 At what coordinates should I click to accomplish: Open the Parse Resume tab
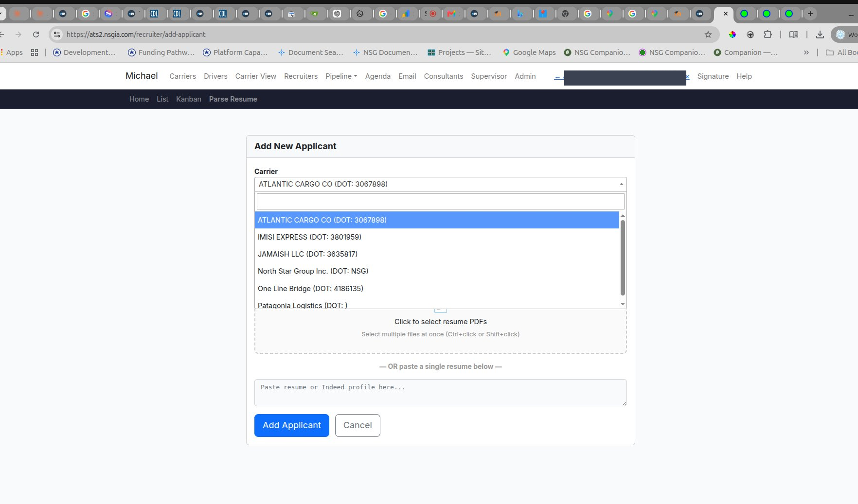pos(233,99)
